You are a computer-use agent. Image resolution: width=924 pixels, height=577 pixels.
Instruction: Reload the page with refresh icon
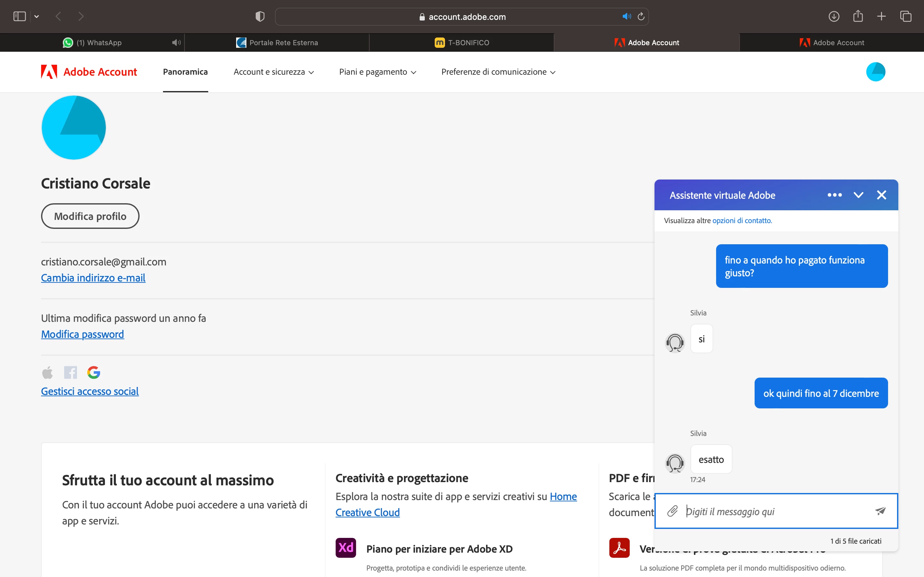(x=641, y=16)
